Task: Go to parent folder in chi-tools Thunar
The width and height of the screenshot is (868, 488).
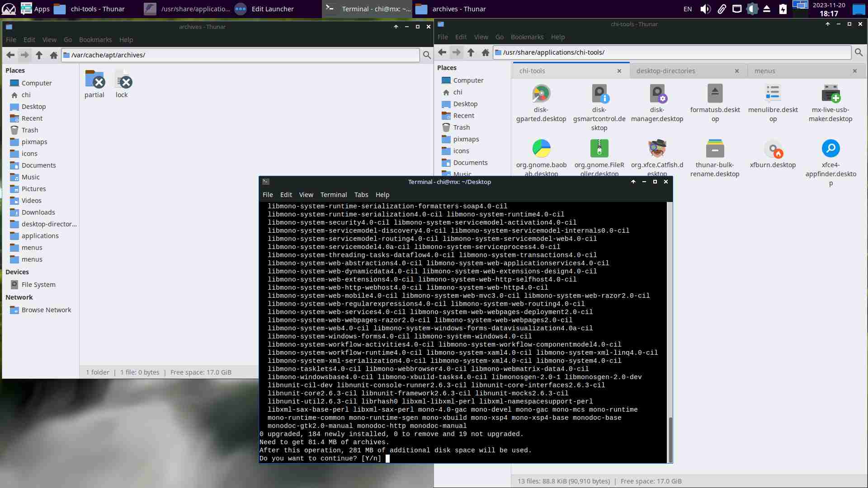Action: point(471,52)
